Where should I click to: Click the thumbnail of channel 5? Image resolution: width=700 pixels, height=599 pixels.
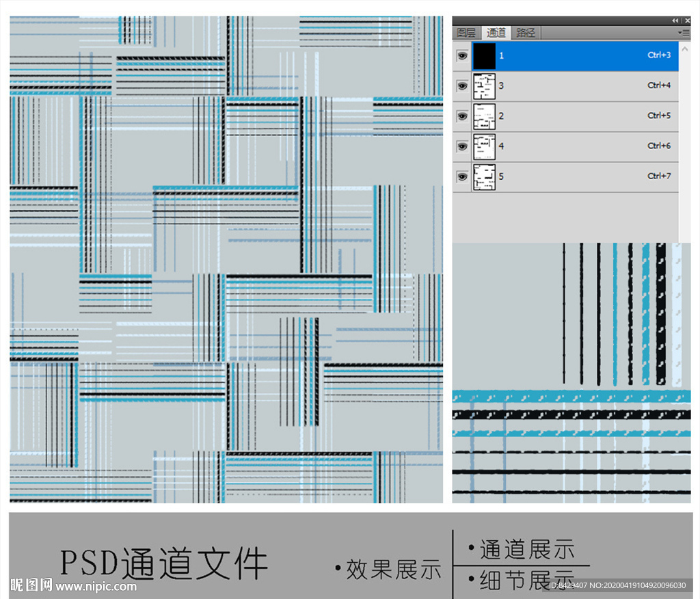[485, 177]
